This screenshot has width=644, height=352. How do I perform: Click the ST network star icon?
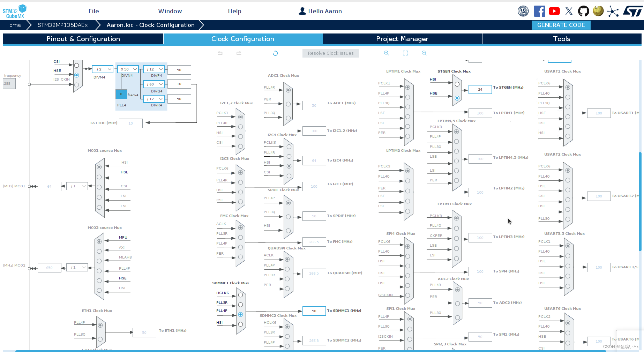click(613, 12)
